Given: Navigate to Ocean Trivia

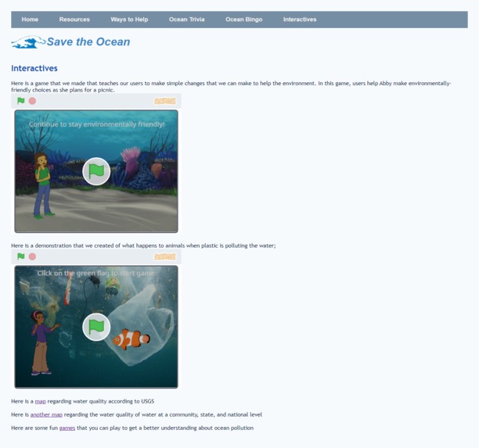Looking at the screenshot, I should pos(186,20).
